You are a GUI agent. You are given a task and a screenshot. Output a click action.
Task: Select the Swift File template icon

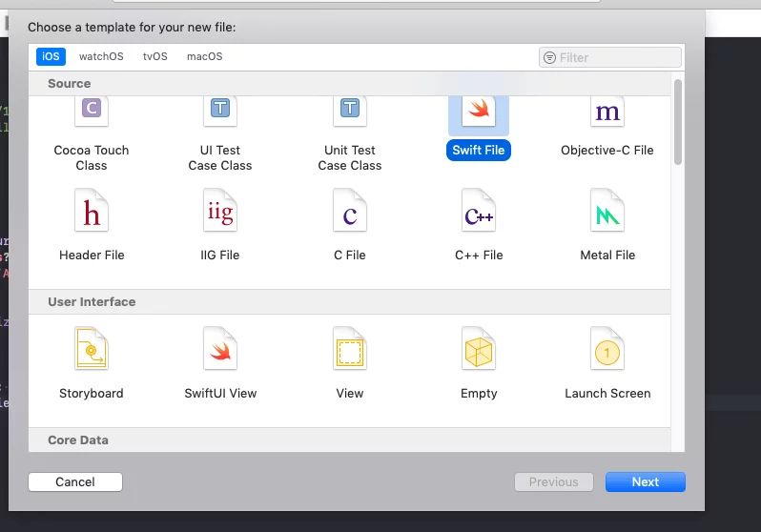479,112
